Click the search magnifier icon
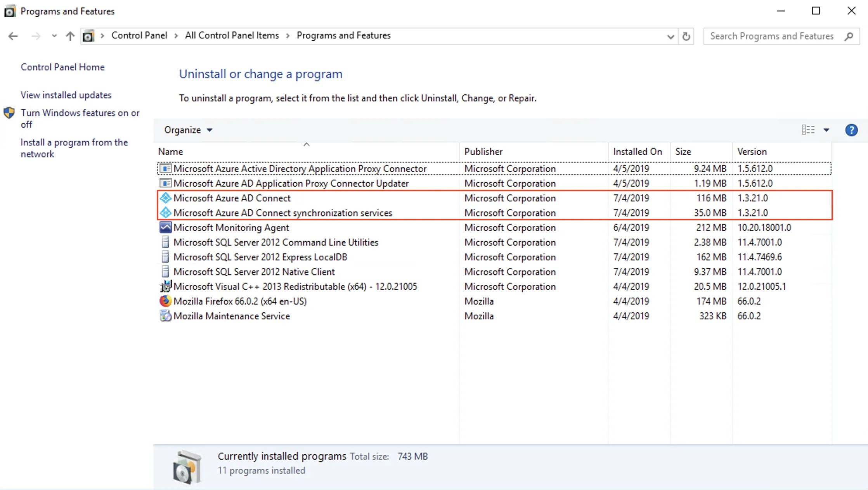Viewport: 868px width, 490px height. pos(849,36)
